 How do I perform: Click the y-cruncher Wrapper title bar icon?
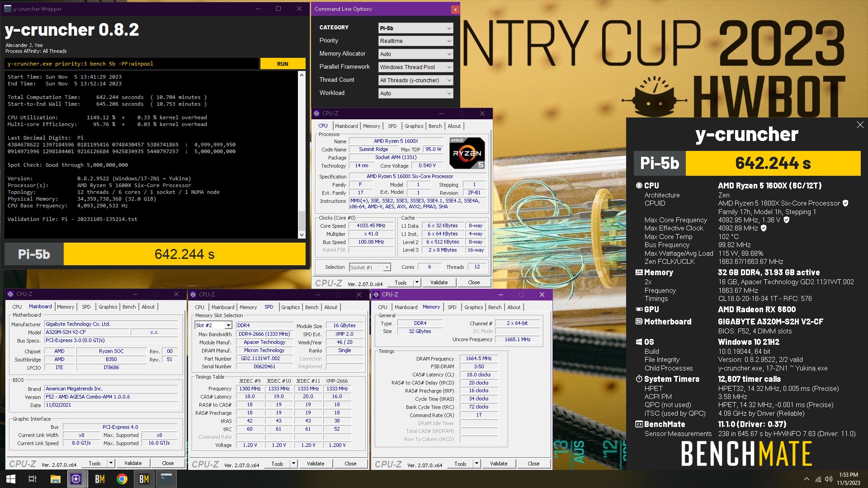(x=7, y=9)
